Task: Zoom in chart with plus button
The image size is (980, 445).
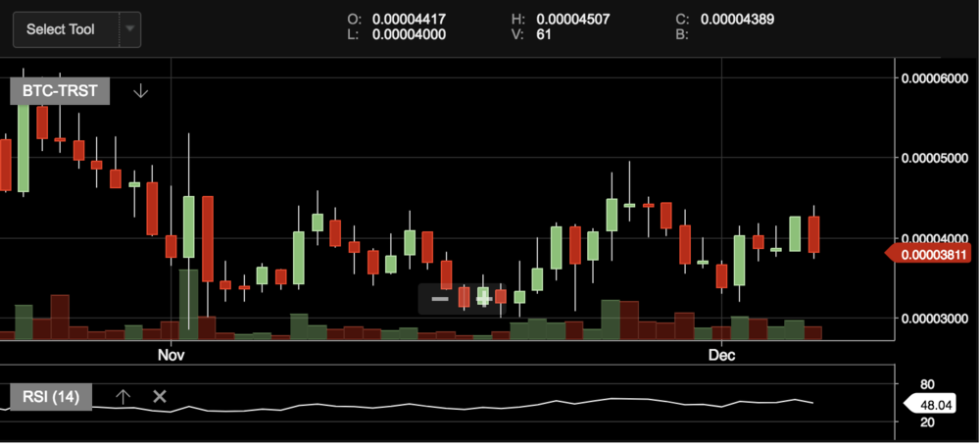Action: (483, 299)
